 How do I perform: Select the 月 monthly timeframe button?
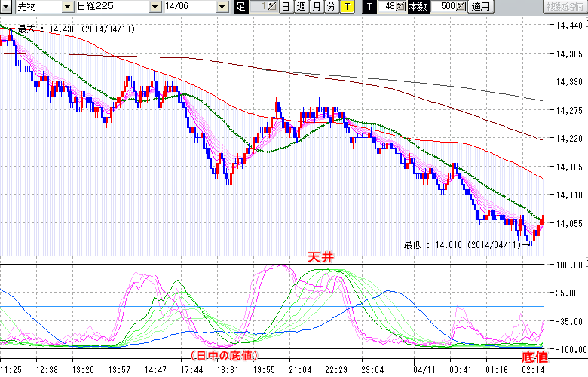316,7
